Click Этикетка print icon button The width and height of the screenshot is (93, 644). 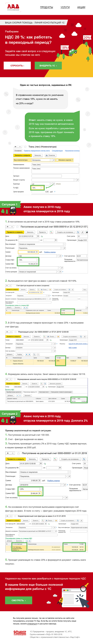click(51, 155)
